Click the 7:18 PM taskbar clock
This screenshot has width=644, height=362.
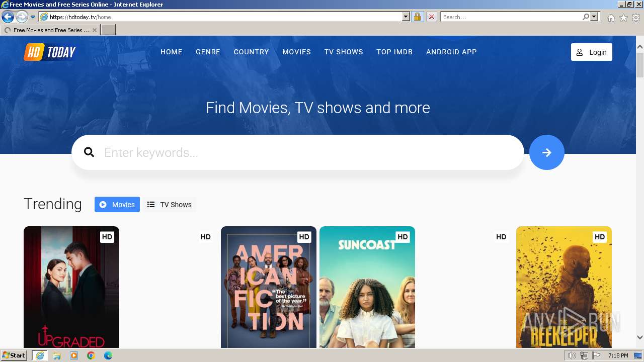pyautogui.click(x=618, y=355)
